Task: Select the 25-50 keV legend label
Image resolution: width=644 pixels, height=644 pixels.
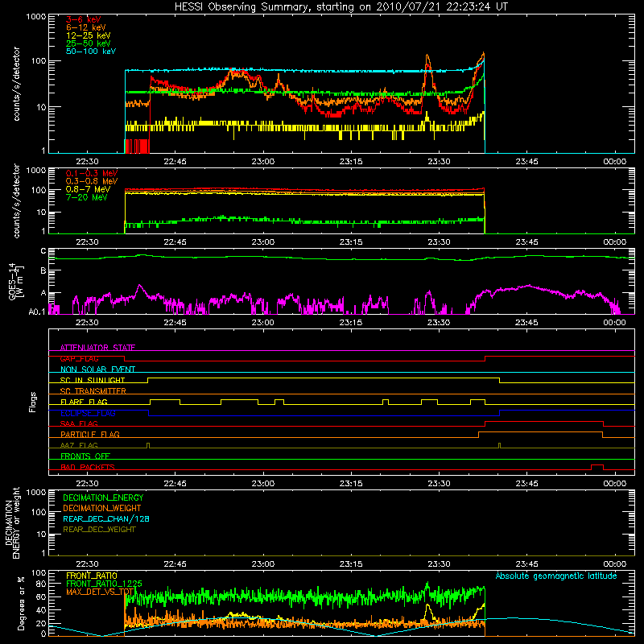Action: tap(89, 43)
